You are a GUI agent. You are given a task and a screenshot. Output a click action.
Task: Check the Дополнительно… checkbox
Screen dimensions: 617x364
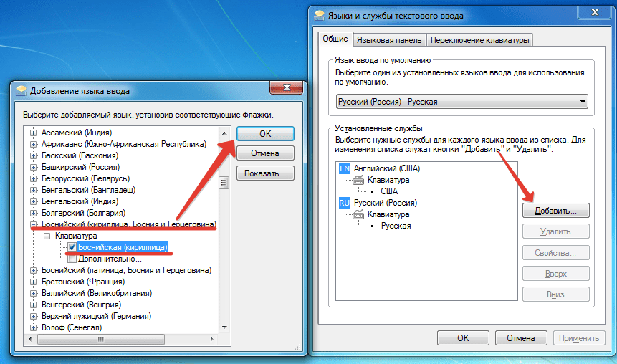click(72, 259)
